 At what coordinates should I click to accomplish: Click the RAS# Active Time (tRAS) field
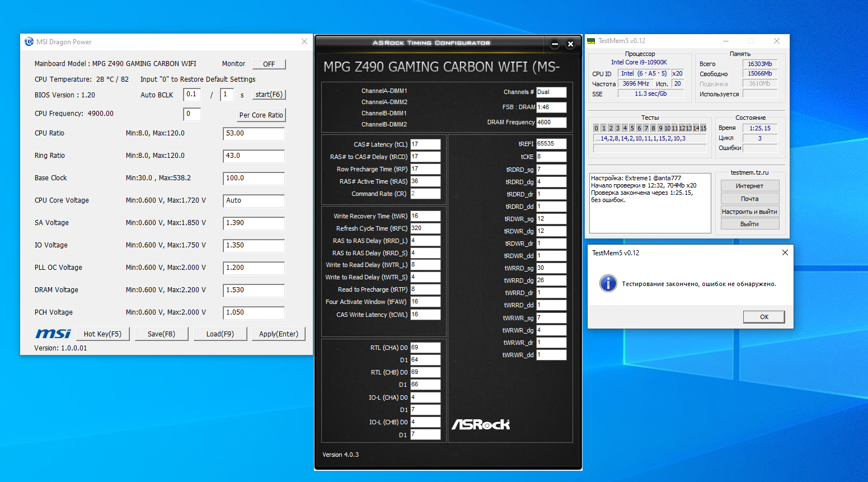[425, 181]
